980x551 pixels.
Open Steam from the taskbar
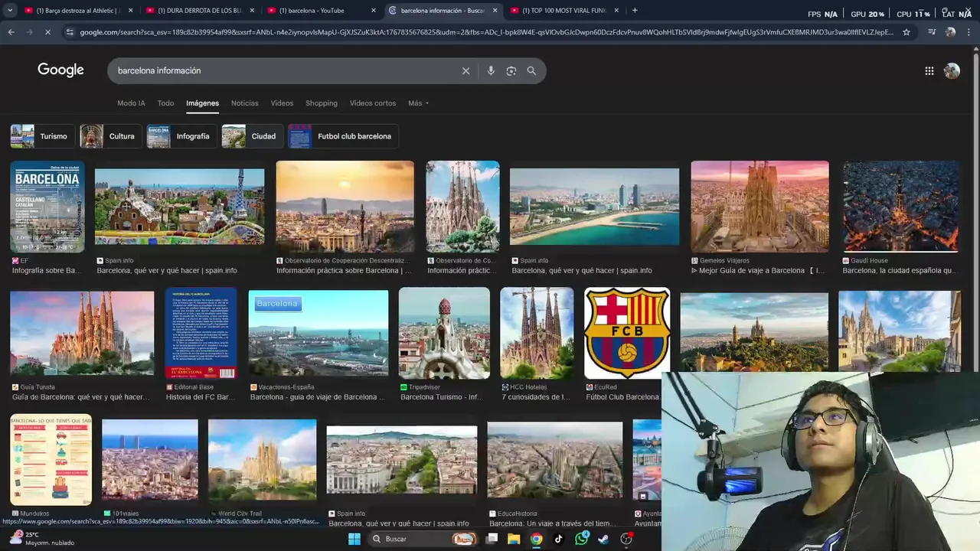point(603,539)
